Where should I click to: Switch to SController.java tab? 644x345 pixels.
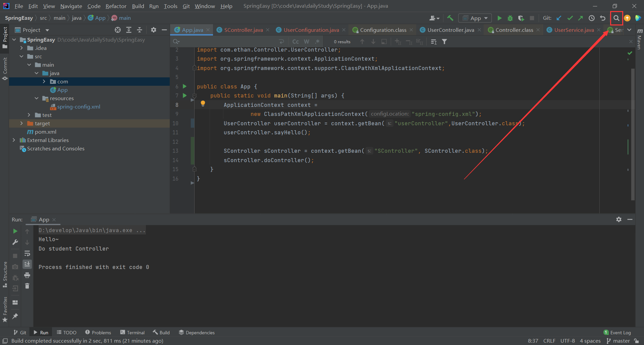244,30
